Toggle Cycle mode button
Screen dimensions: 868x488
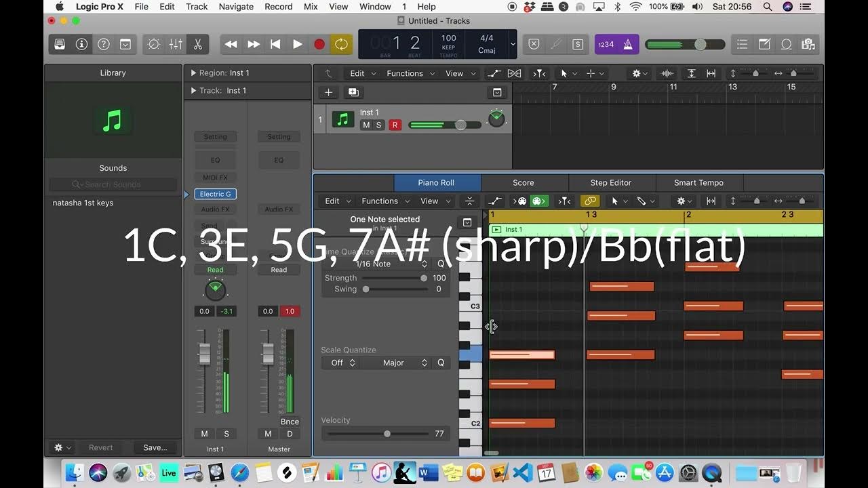pos(341,44)
